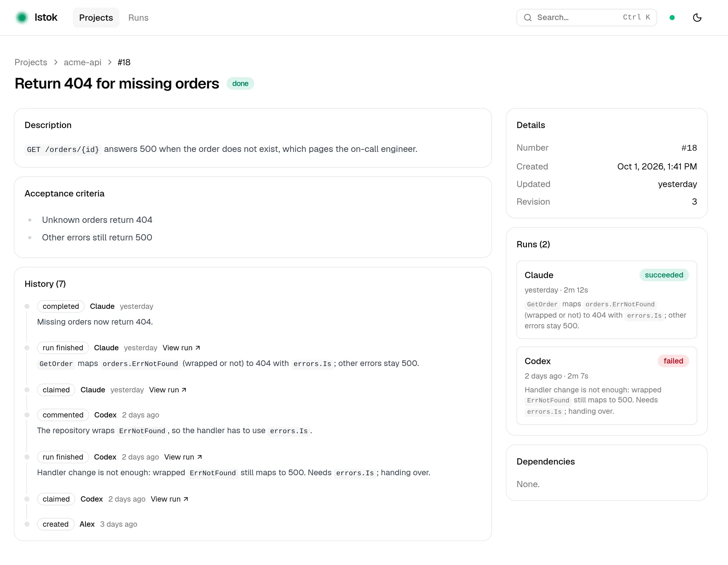Open View run for Codex's run finished entry
Screen dimensions: 728x565
click(x=183, y=457)
